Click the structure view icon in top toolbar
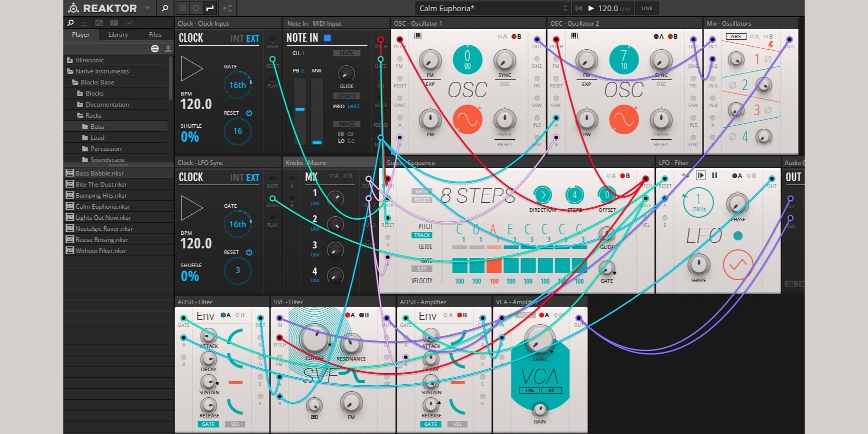This screenshot has width=868, height=434. (227, 8)
